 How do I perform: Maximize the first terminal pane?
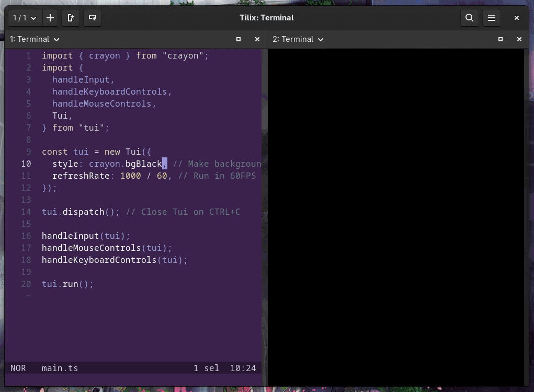(238, 39)
